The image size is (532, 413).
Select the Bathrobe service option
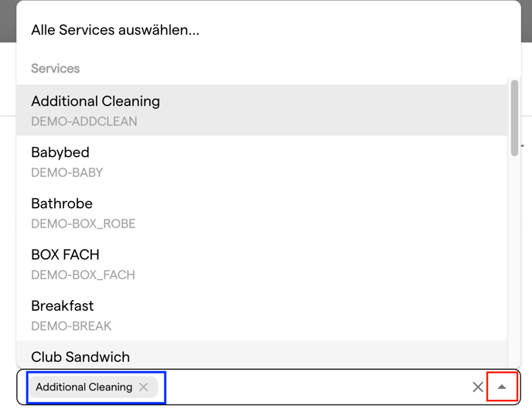tap(261, 213)
